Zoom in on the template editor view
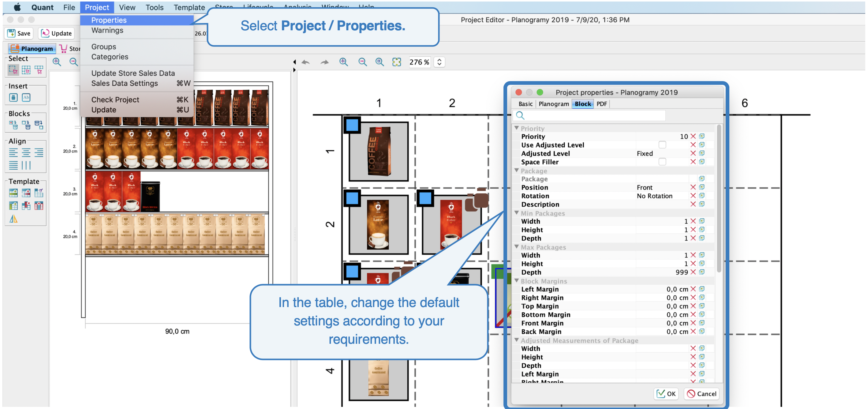868x409 pixels. (x=343, y=62)
